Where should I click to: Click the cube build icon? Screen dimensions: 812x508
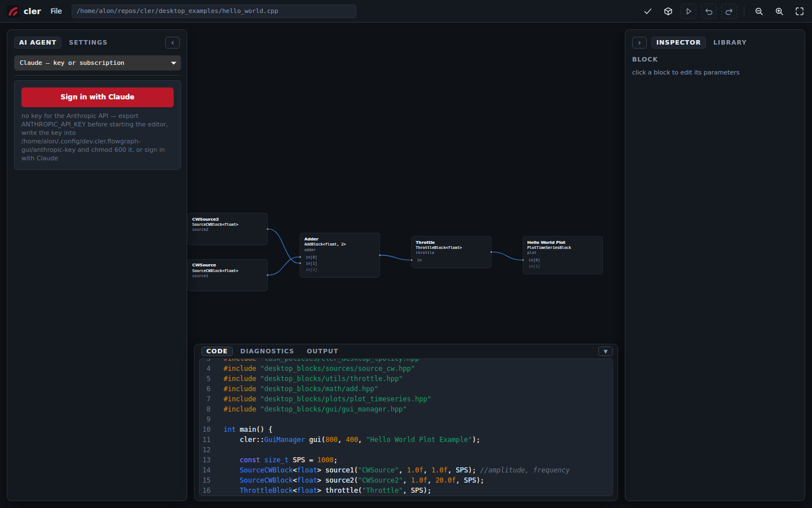668,11
